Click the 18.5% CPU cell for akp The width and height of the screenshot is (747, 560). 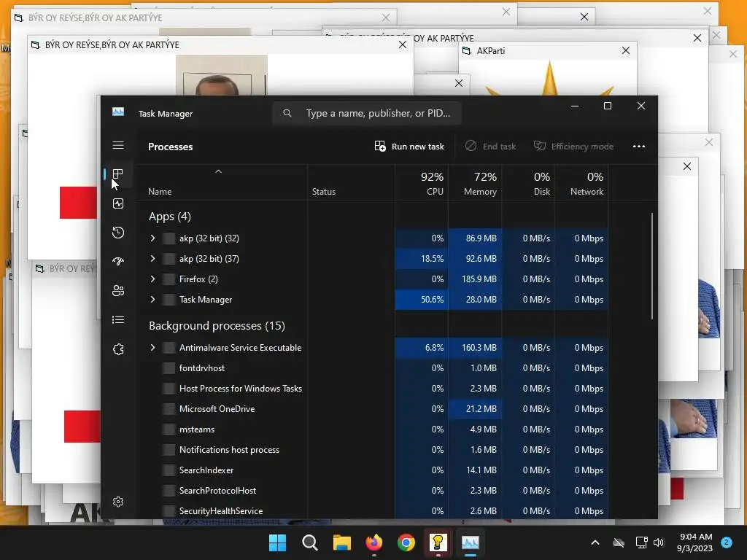pos(422,259)
